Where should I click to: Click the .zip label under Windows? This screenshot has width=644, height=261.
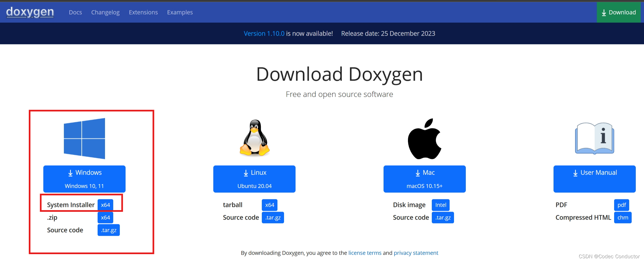[x=52, y=217]
